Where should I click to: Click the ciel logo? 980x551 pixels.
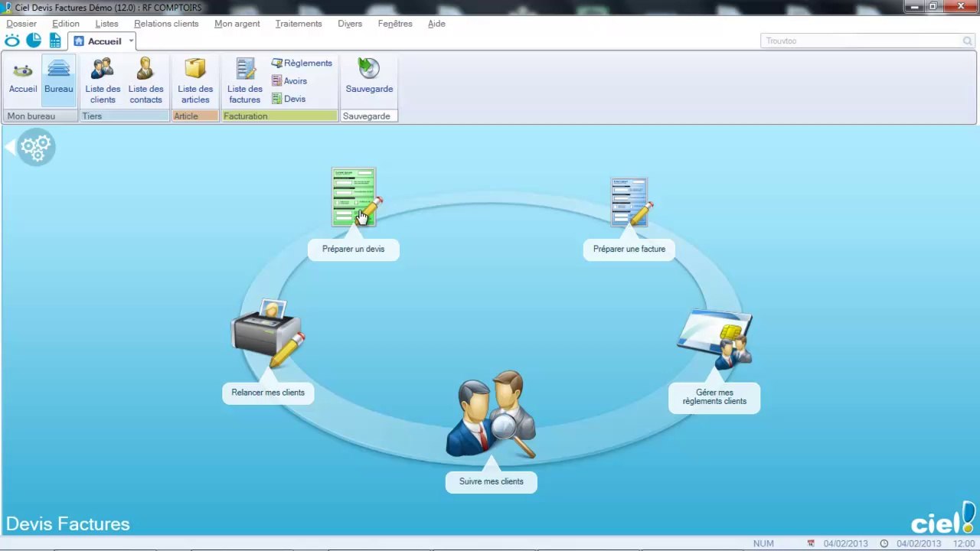click(x=943, y=518)
